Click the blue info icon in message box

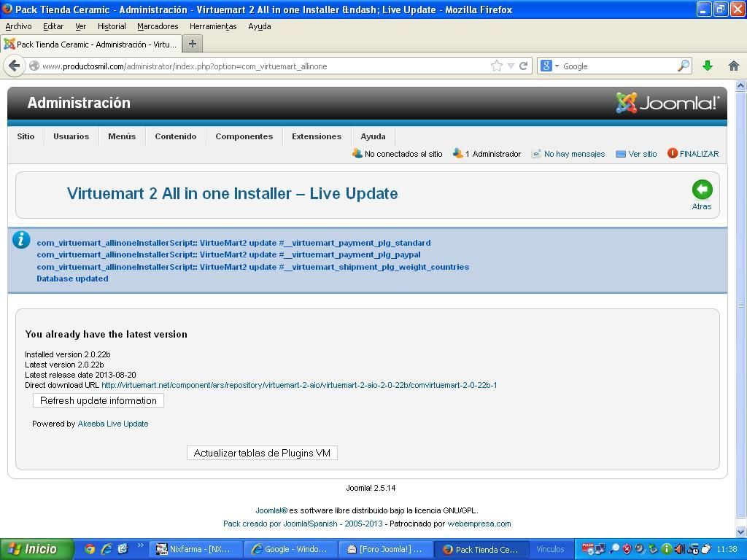[21, 239]
